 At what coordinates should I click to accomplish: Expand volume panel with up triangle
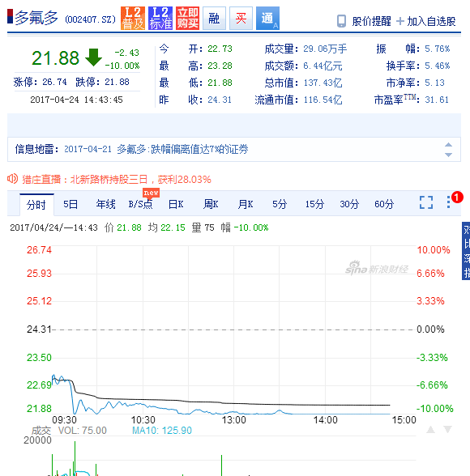[x=430, y=429]
